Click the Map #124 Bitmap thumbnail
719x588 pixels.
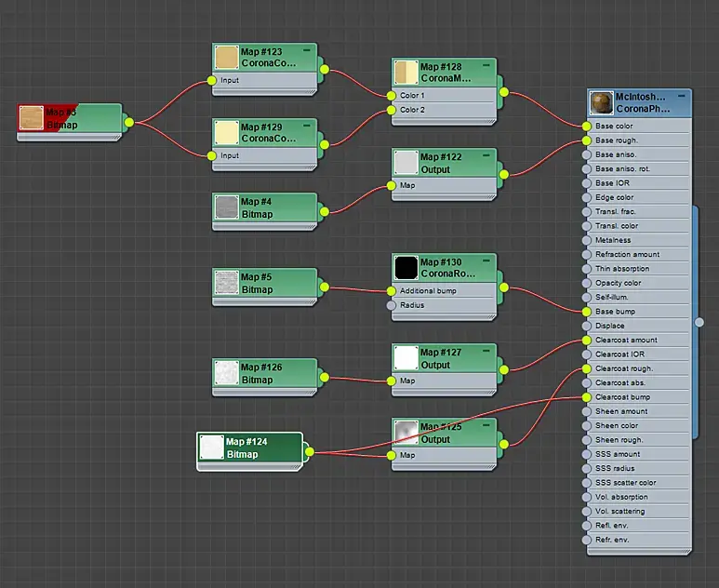(211, 448)
